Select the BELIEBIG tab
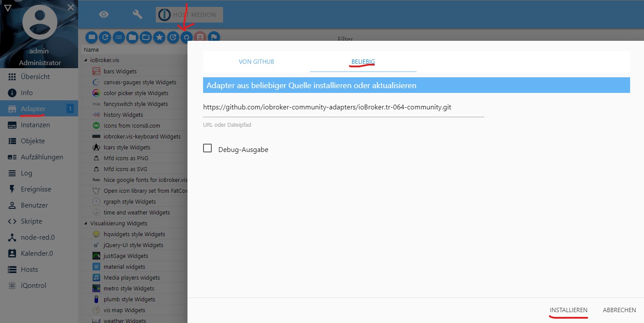Viewport: 644px width, 323px height. [363, 62]
